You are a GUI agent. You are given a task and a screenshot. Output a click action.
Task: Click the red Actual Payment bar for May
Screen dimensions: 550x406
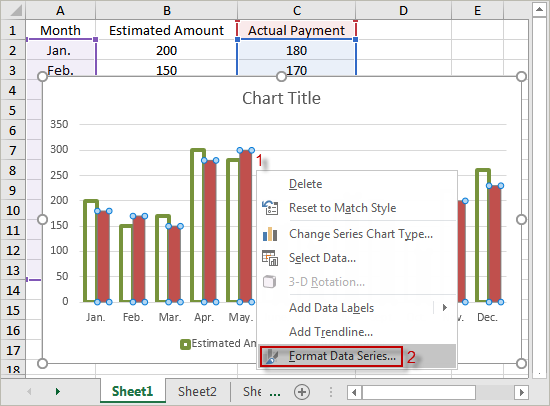pos(246,226)
